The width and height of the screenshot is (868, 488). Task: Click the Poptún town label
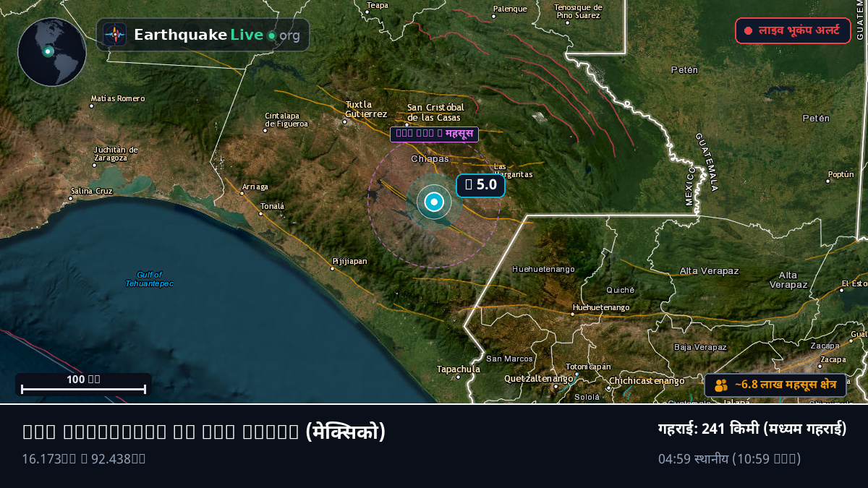click(841, 174)
